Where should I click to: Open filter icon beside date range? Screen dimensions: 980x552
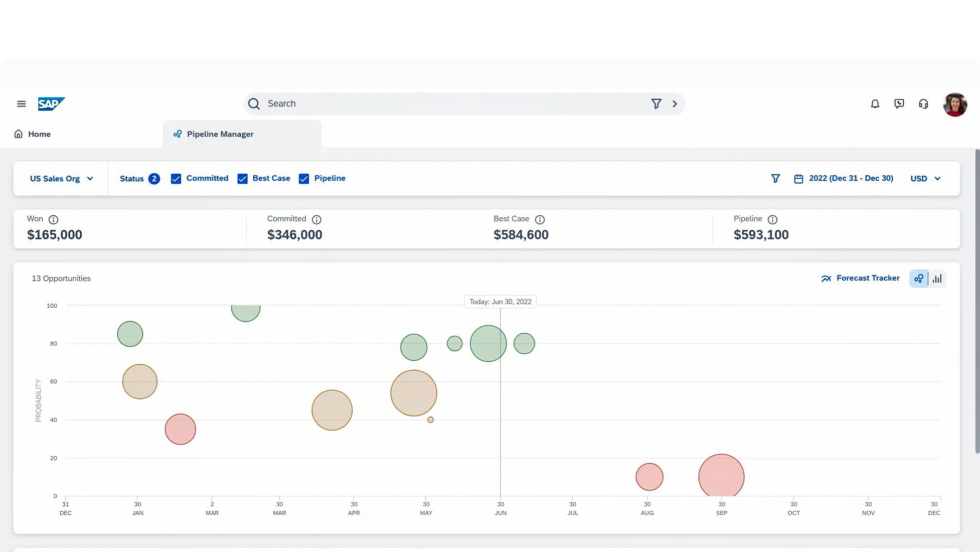(x=775, y=179)
